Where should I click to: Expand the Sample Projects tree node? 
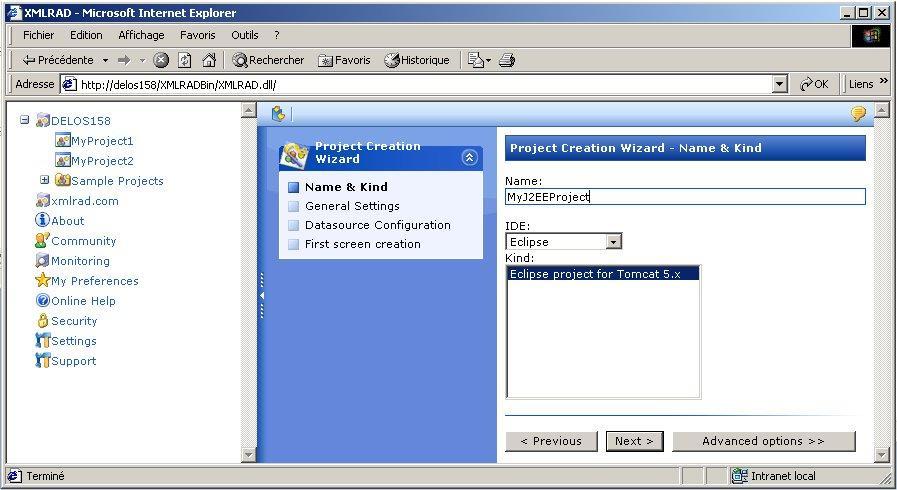[x=45, y=180]
